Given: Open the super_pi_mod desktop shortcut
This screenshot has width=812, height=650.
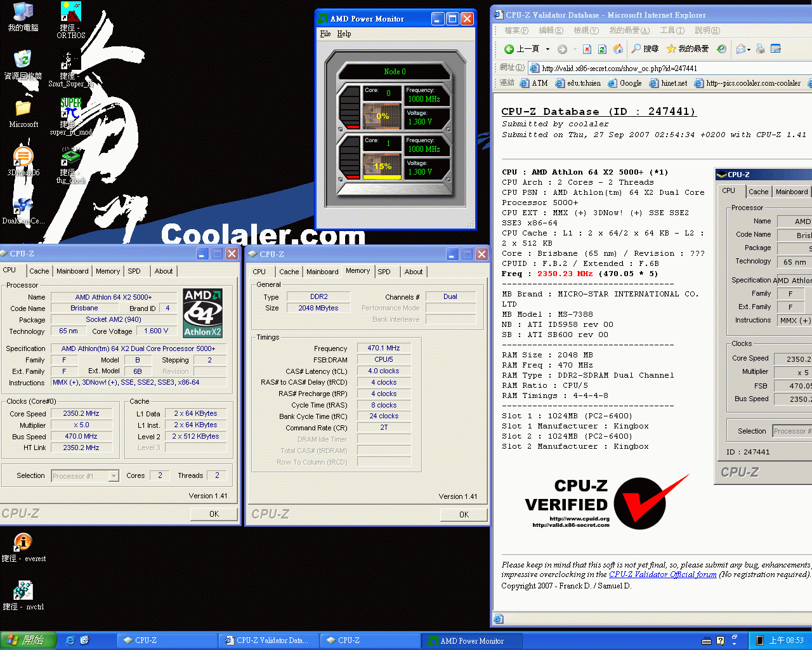Looking at the screenshot, I should [x=71, y=116].
